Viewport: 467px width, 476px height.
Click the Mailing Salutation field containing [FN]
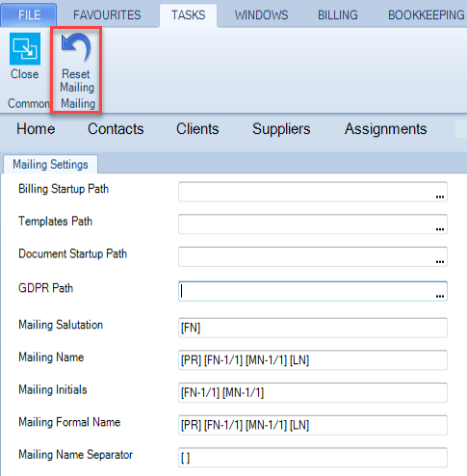pos(313,328)
